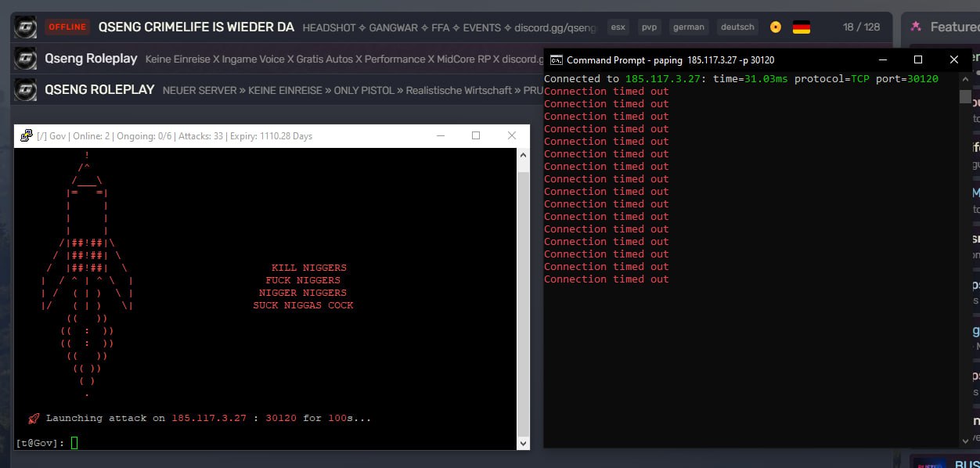This screenshot has width=980, height=468.
Task: Click the Featured heading star icon
Action: [915, 27]
